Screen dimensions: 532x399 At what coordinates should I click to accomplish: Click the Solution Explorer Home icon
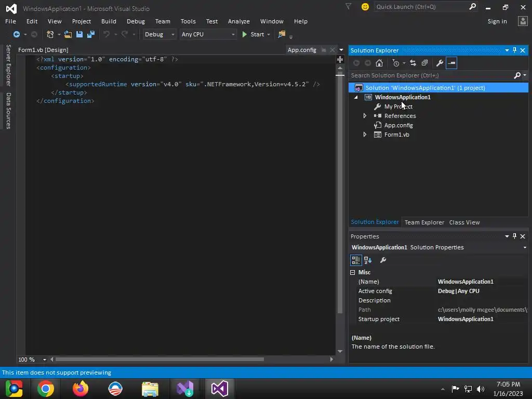379,63
